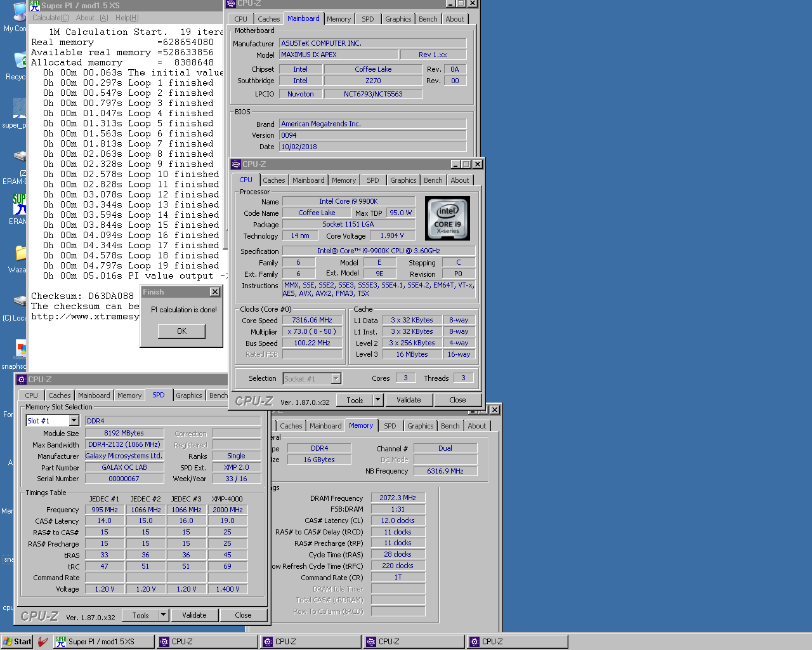Switch to Caches tab in CPU window
The height and width of the screenshot is (650, 812).
[274, 180]
